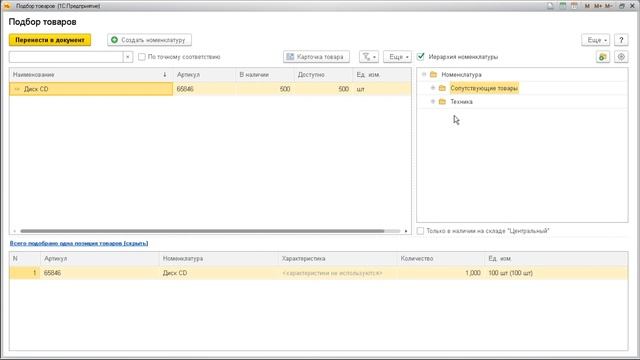Click the Всего подобрано одна позиция link

pos(79,243)
